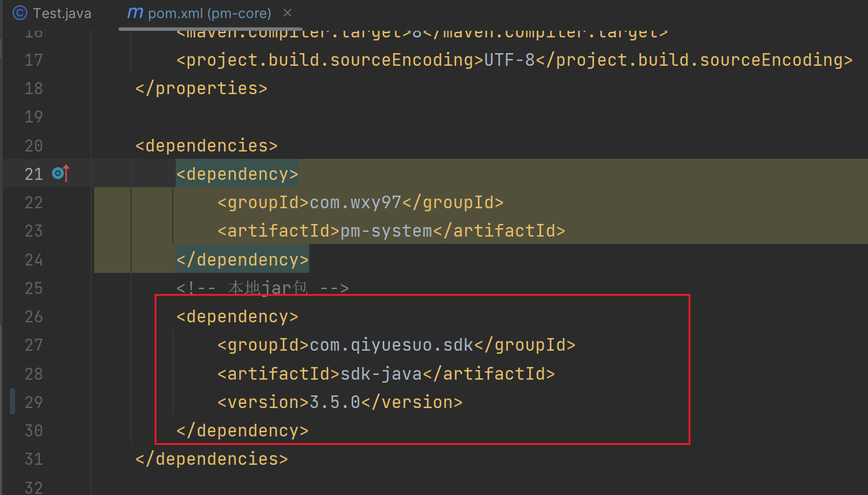
Task: Click the opening dependencies tag on line 20
Action: 206,145
